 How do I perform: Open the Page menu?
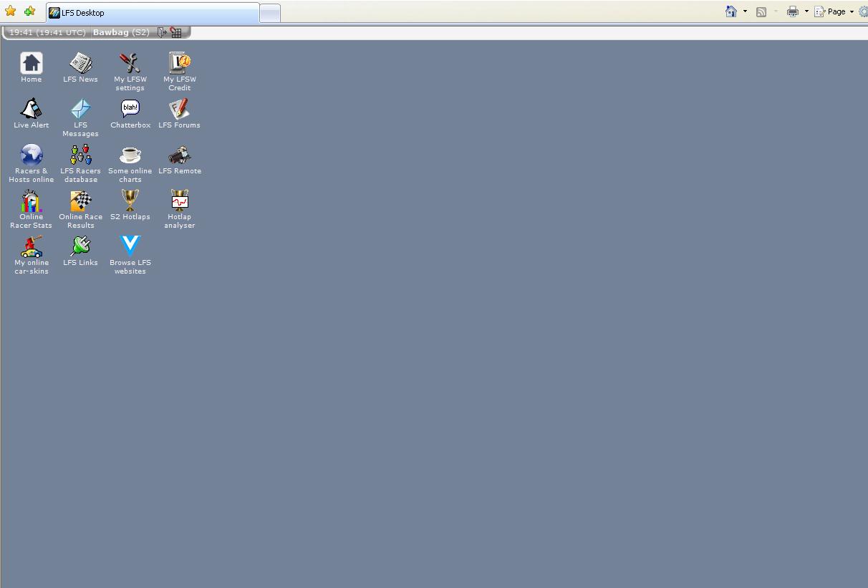834,11
